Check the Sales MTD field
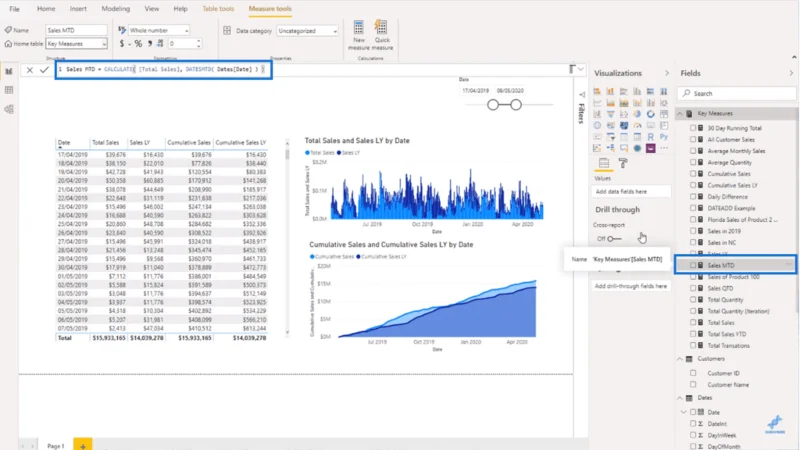Image resolution: width=800 pixels, height=450 pixels. click(x=693, y=265)
